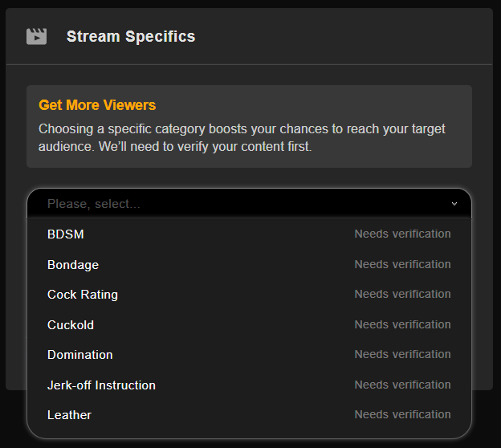Select Cuckold in the dropdown list
501x448 pixels.
71,325
